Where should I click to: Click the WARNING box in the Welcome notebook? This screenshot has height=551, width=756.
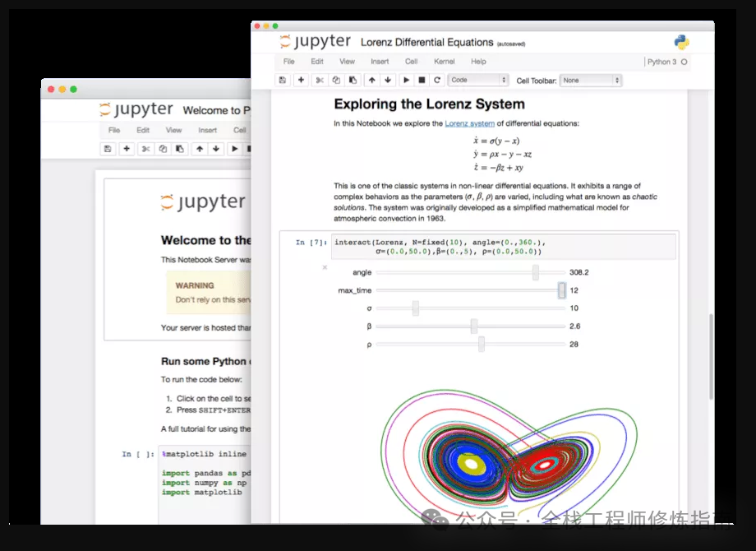click(x=209, y=293)
